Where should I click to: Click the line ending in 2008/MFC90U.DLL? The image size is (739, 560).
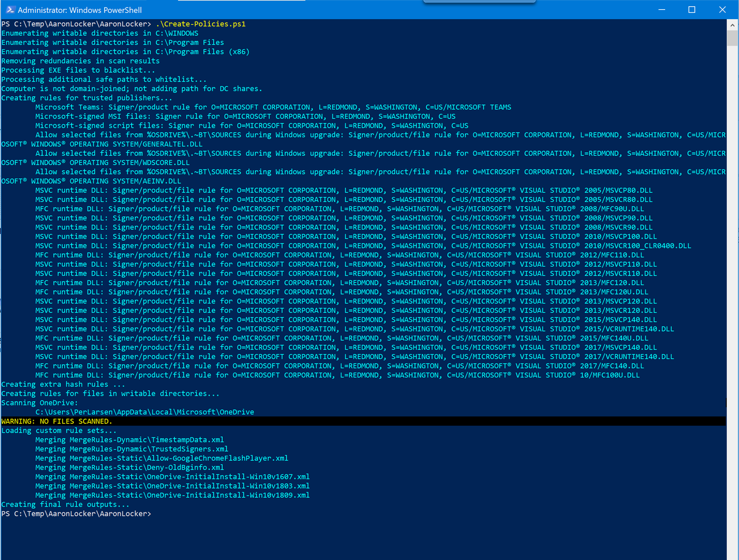[x=339, y=209]
